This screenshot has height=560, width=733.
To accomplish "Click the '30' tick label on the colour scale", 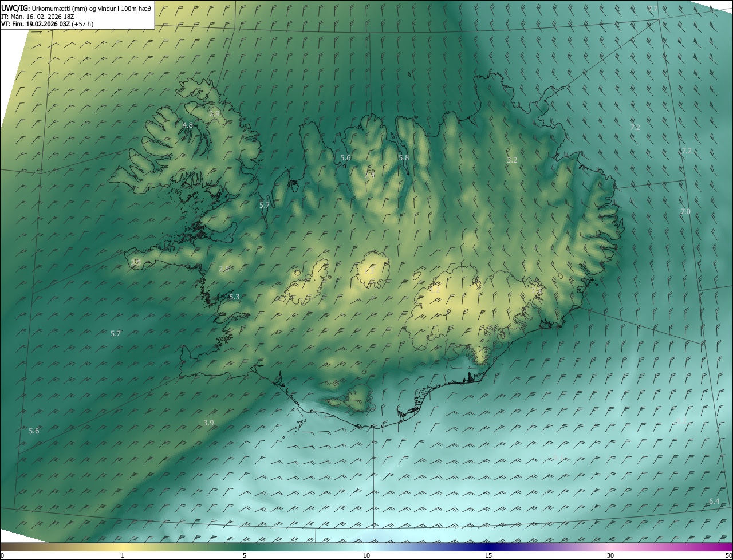I will (610, 555).
